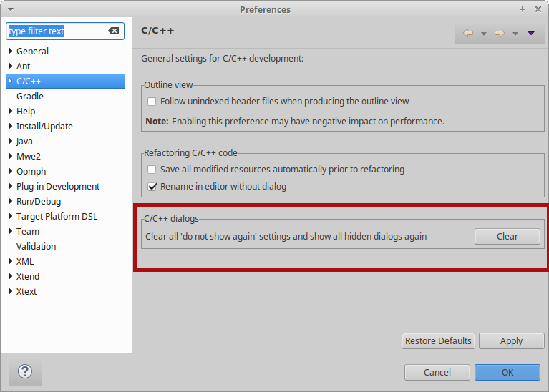Expand the Java tree node
Image resolution: width=549 pixels, height=392 pixels.
[x=11, y=142]
